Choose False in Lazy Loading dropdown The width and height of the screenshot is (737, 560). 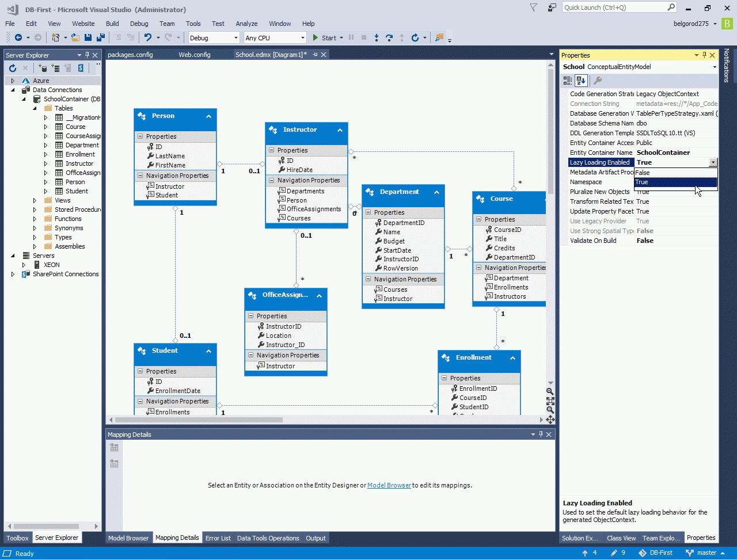pos(676,173)
